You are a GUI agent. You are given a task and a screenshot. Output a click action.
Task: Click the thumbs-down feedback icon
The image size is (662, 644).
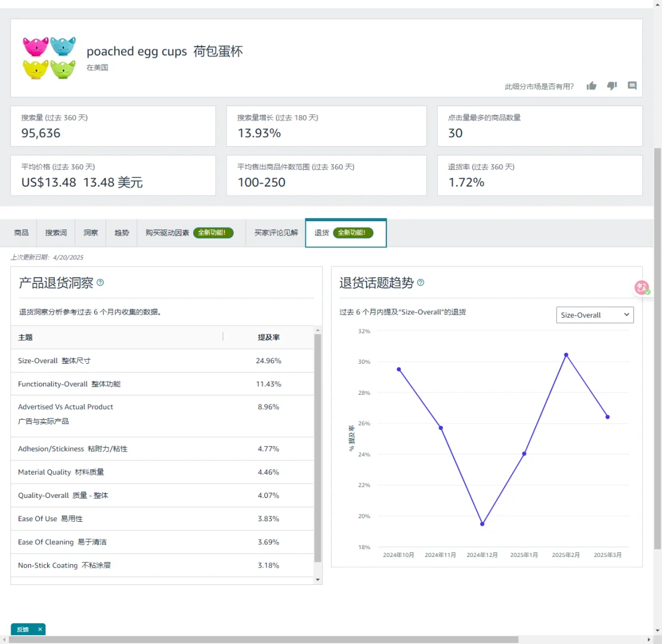click(x=612, y=86)
